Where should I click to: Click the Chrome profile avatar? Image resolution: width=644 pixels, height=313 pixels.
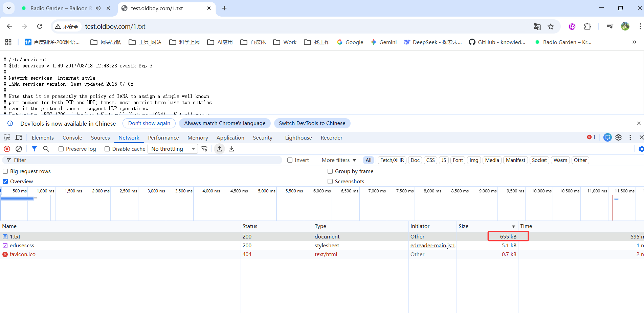coord(625,26)
